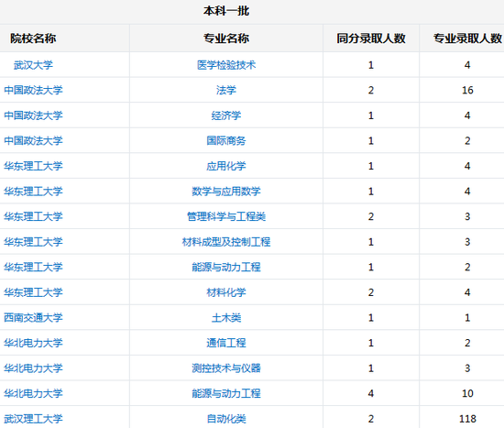Select 同分录取人数 value 4 in 华北电力大学 row
Screen dimensions: 504x428
(371, 393)
